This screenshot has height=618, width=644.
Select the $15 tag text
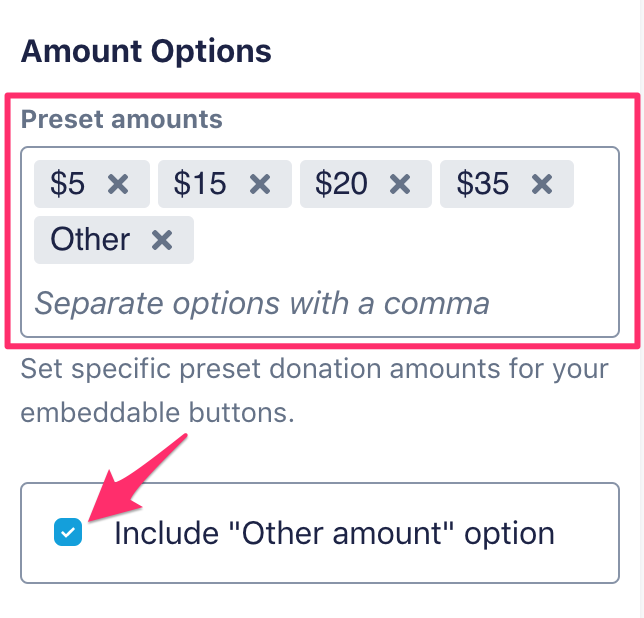[200, 184]
